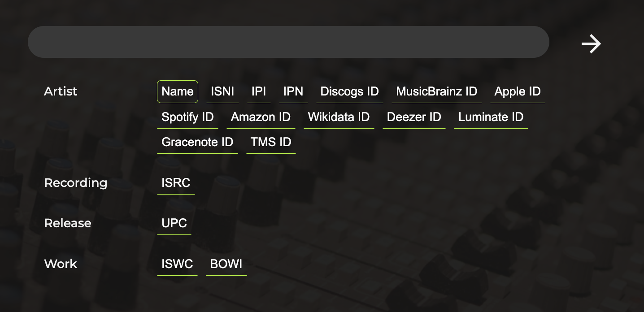Image resolution: width=644 pixels, height=312 pixels.
Task: Click the Amazon ID option
Action: click(261, 117)
